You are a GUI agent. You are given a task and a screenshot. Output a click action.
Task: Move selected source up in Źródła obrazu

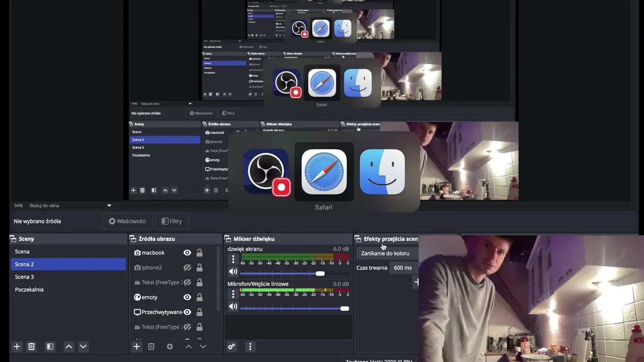coord(188,346)
